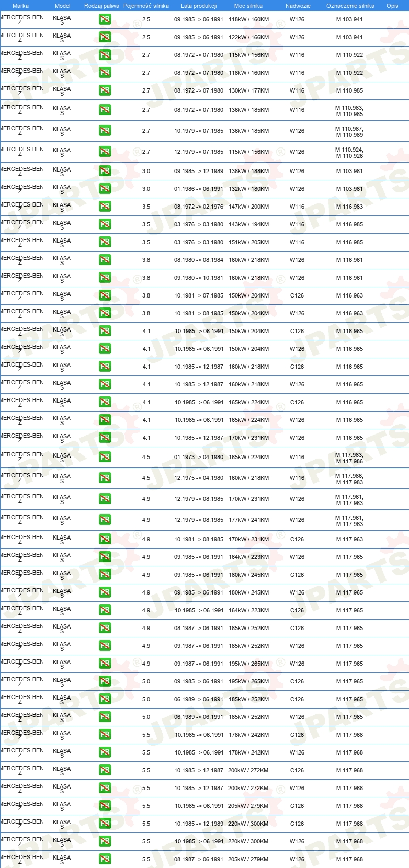Click the M 110.987, M 110.989 engine code cell
The image size is (409, 868).
pyautogui.click(x=349, y=132)
